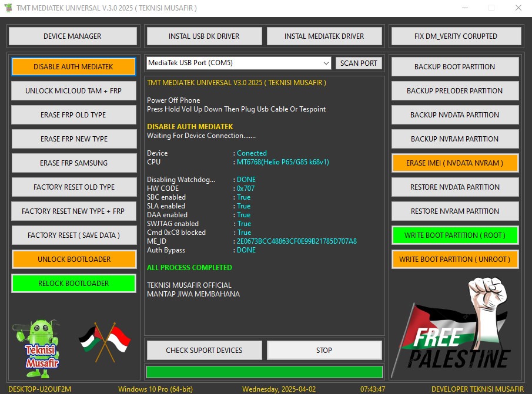Click Erase FRP New Type
Image resolution: width=532 pixels, height=394 pixels.
pyautogui.click(x=73, y=139)
